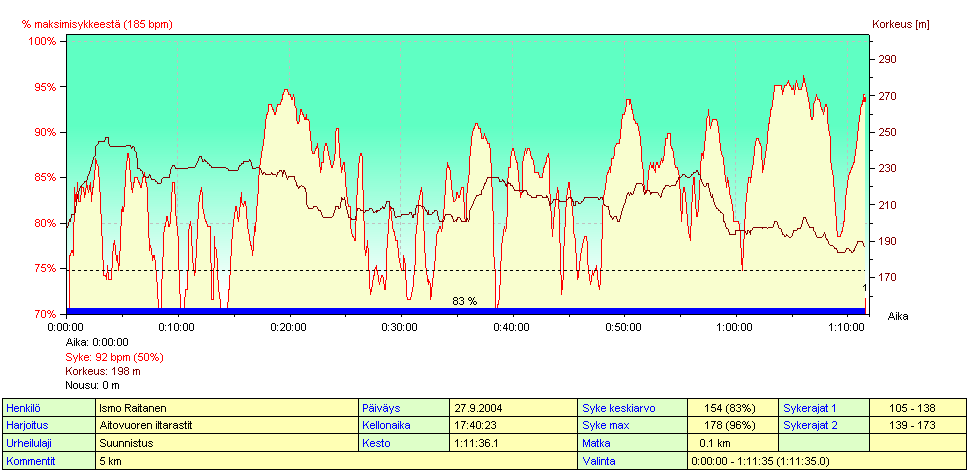
Task: Click the 83 % average label
Action: coord(464,301)
